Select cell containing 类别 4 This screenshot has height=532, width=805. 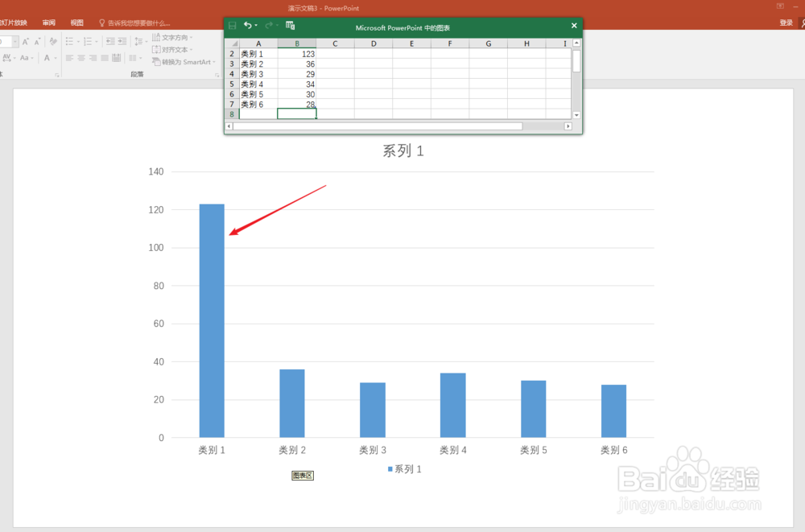258,84
